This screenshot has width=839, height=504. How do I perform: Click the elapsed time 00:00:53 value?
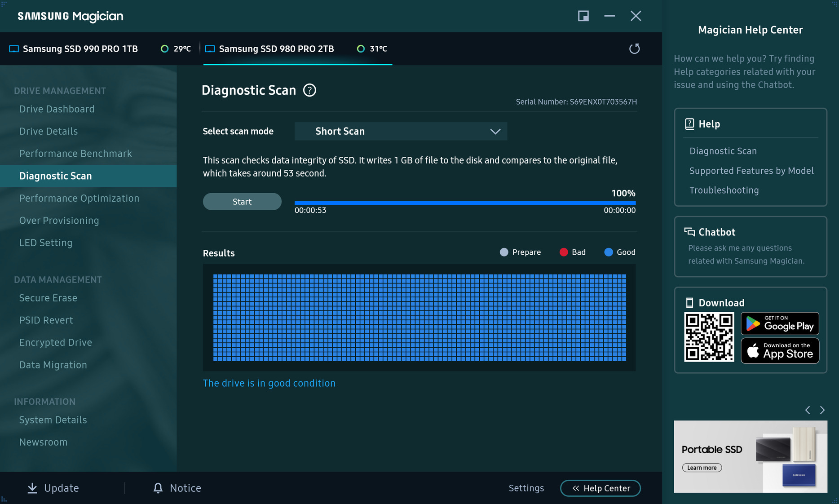point(310,210)
